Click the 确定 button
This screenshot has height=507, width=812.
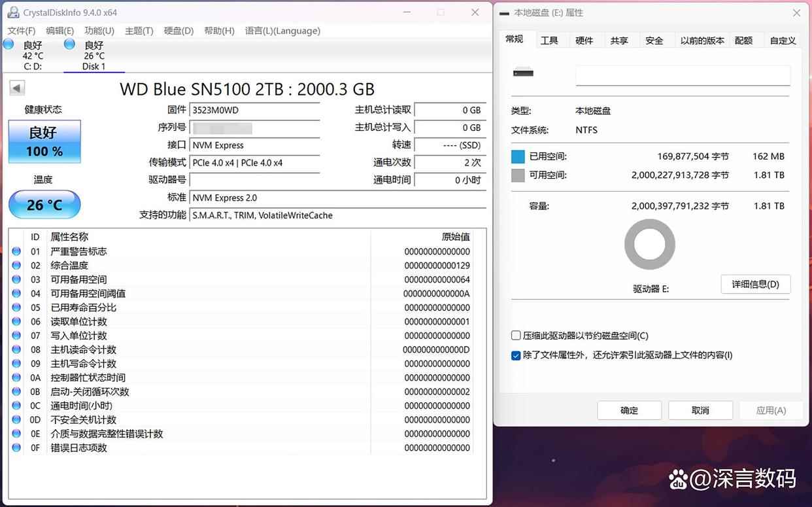pyautogui.click(x=629, y=410)
